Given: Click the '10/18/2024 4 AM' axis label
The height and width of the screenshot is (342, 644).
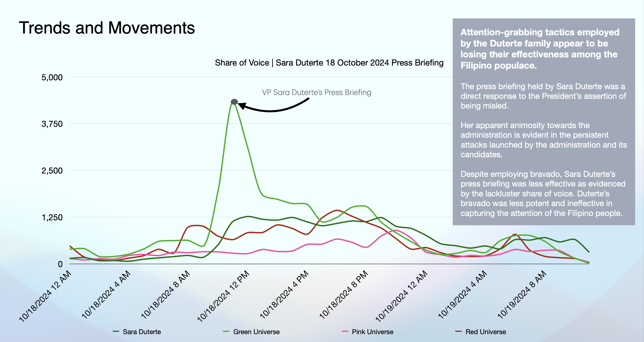Looking at the screenshot, I should [x=106, y=295].
